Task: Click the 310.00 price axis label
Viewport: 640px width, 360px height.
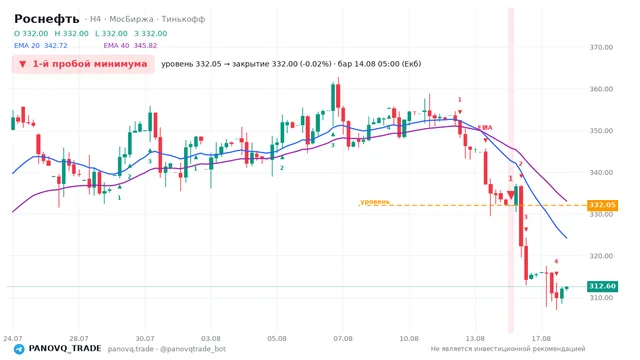Action: pos(601,298)
